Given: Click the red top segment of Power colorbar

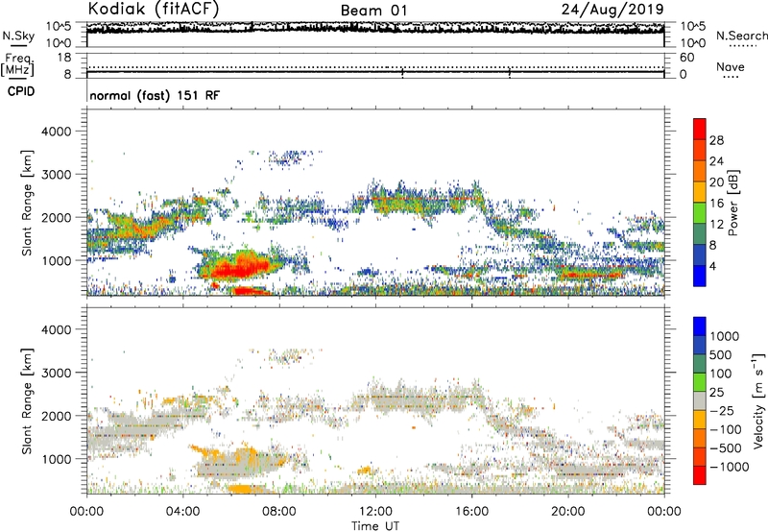Looking at the screenshot, I should point(700,130).
